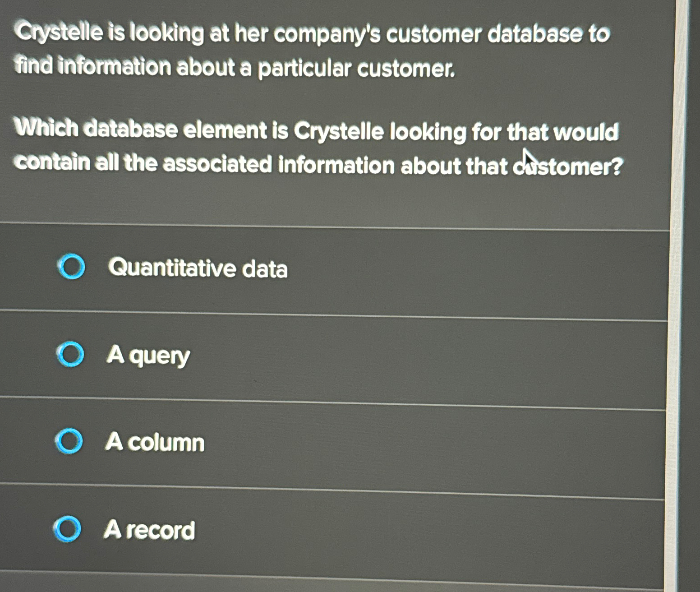Viewport: 700px width, 592px height.
Task: Click the A column answer text
Action: click(155, 442)
